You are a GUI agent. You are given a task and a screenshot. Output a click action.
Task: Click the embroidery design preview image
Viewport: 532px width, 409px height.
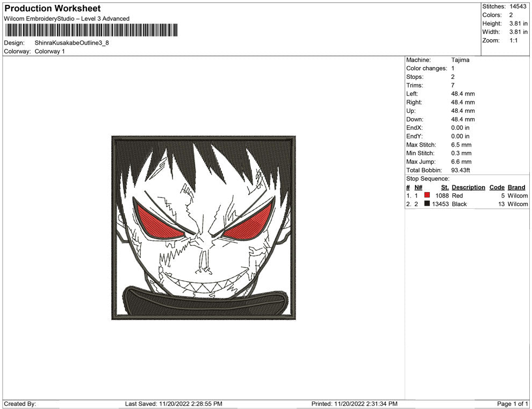204,228
